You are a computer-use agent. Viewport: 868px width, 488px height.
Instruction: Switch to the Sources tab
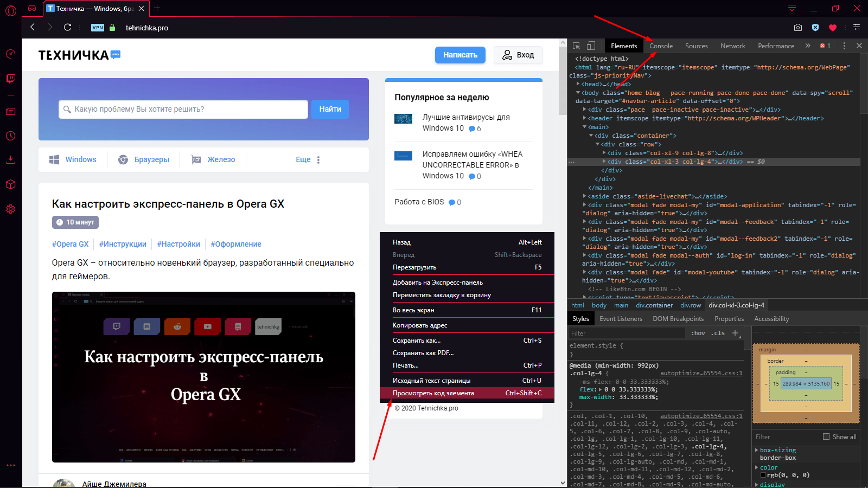tap(696, 46)
